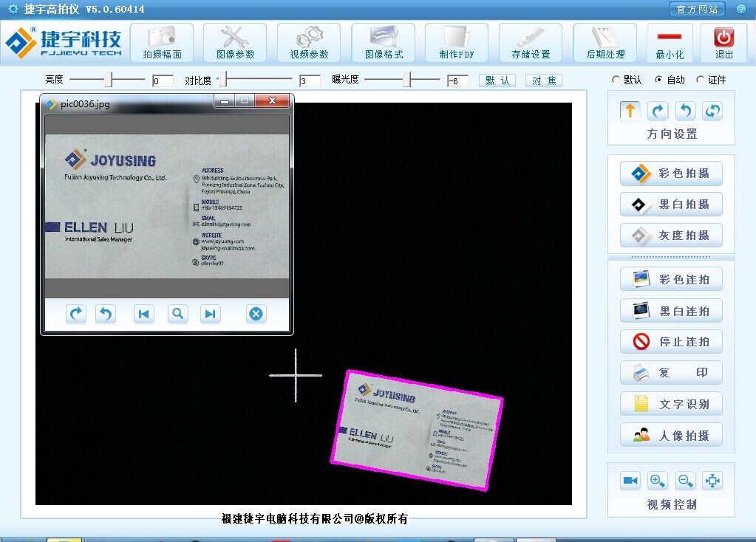Click the 捷宇科技 company logo
Viewport: 756px width, 542px height.
[64, 43]
